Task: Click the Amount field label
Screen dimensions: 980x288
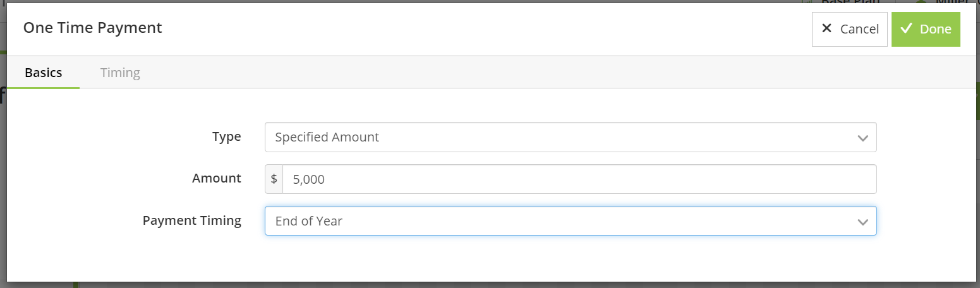Action: pyautogui.click(x=216, y=178)
